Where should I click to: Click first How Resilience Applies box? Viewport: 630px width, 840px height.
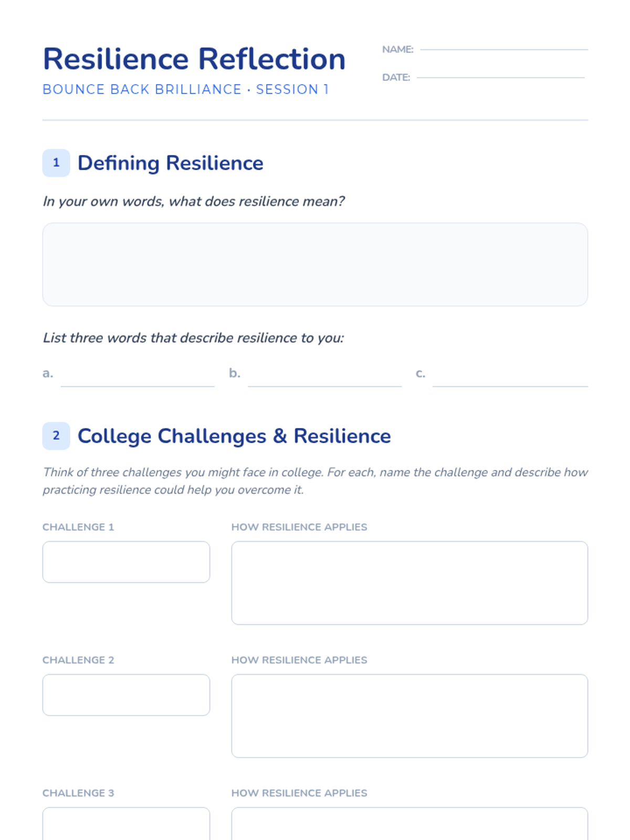point(409,583)
